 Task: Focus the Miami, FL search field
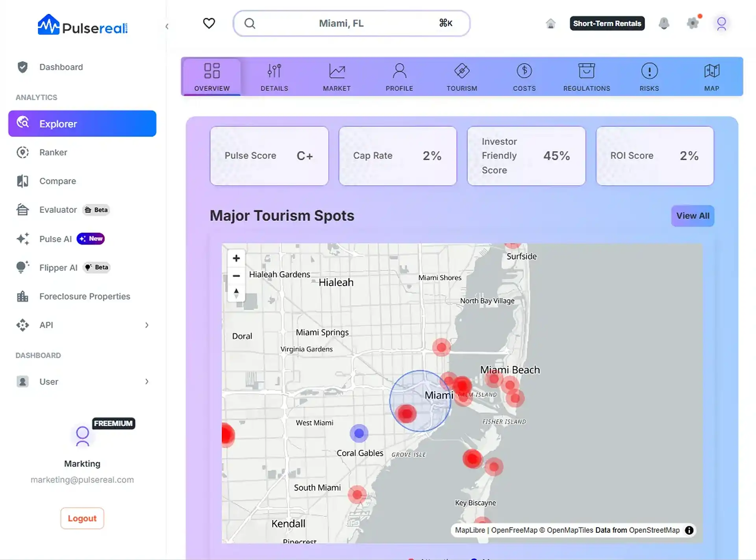[352, 23]
